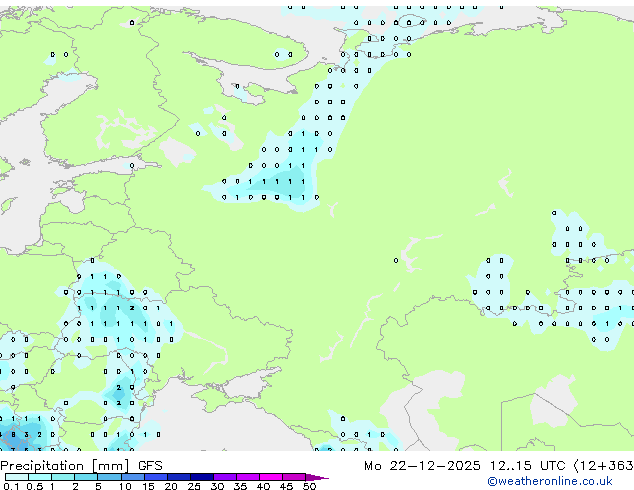Click the 'Mo 22-12-2025 12..15 UTC' timestamp
Viewport: 634px width, 490px height.
[465, 466]
